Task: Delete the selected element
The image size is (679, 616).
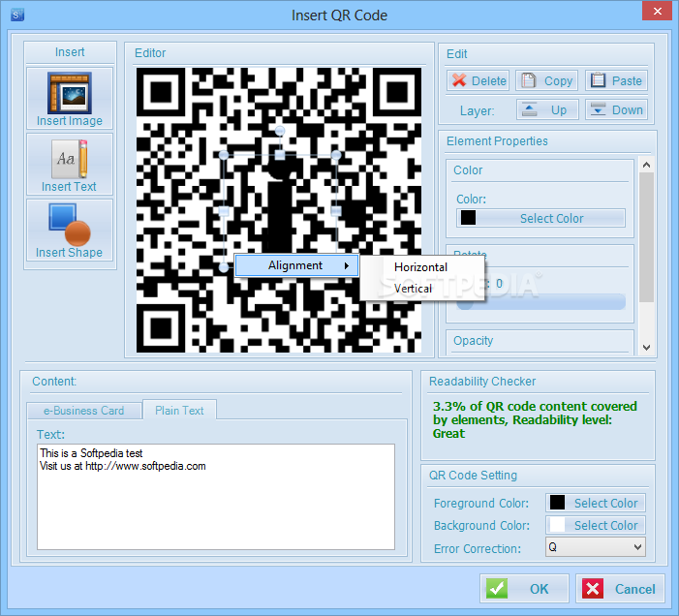Action: click(478, 80)
